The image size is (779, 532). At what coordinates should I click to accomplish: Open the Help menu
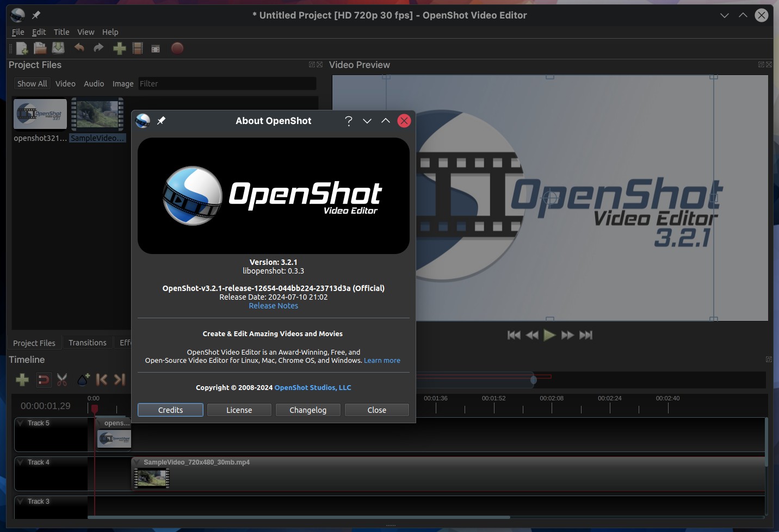110,32
